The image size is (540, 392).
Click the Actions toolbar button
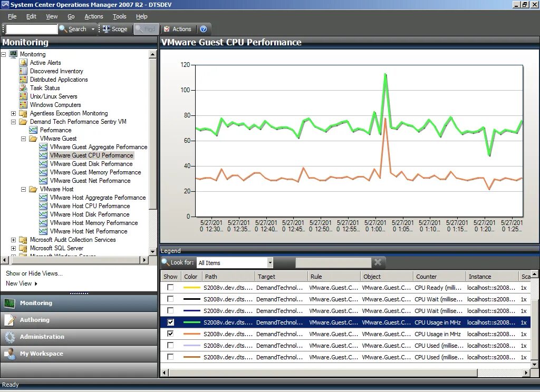click(x=178, y=30)
